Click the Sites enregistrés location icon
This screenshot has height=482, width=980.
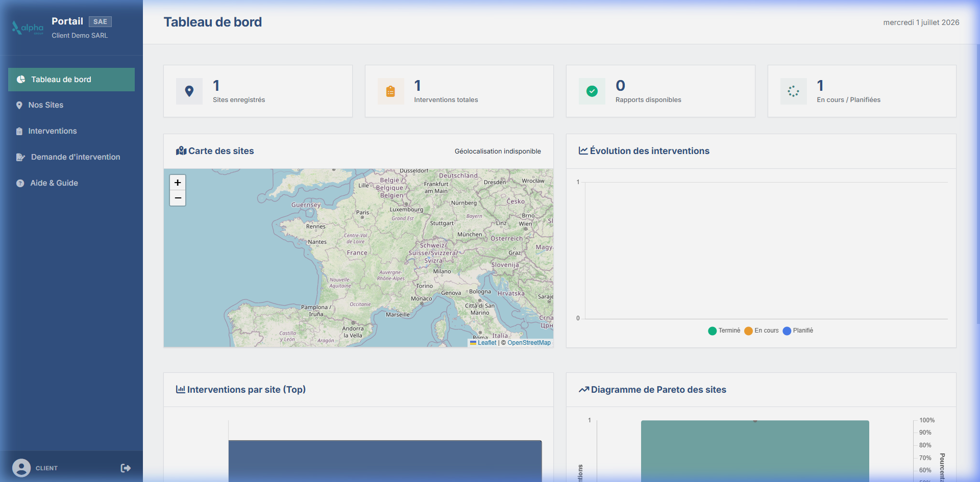pos(189,91)
